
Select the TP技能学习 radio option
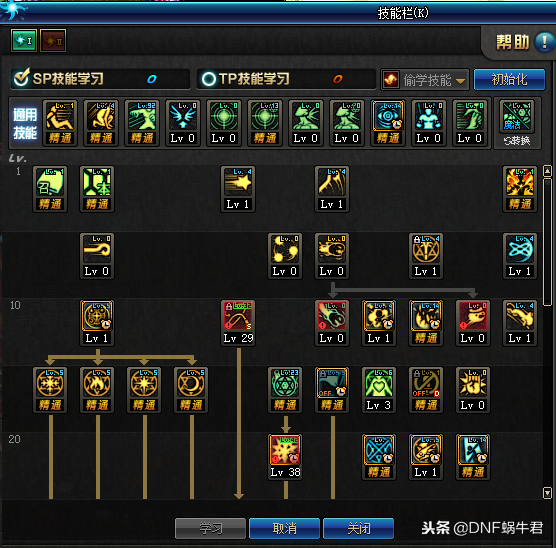(x=209, y=79)
